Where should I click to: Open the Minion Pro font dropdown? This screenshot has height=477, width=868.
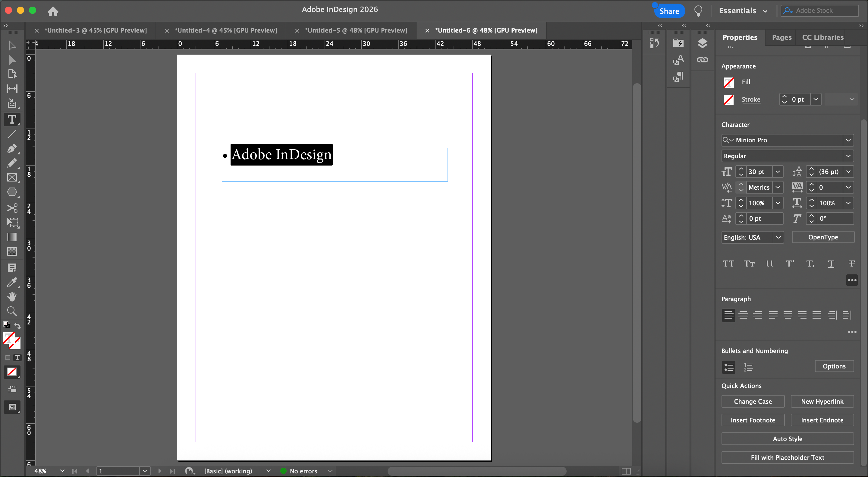click(848, 140)
